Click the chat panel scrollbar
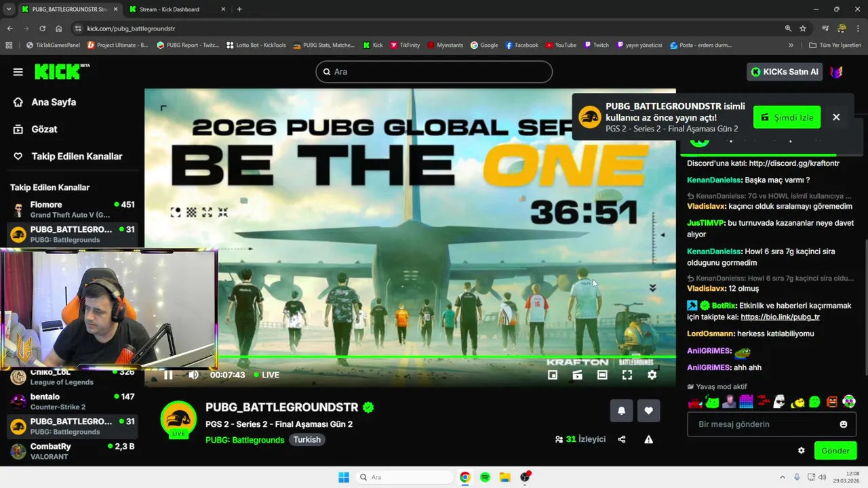Viewport: 868px width, 488px height. 865,306
